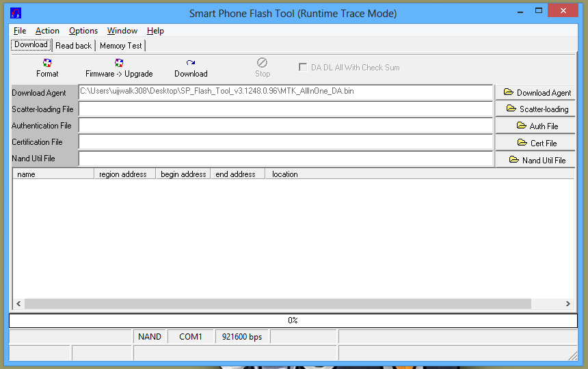Click the Download Agent path field

pyautogui.click(x=285, y=92)
